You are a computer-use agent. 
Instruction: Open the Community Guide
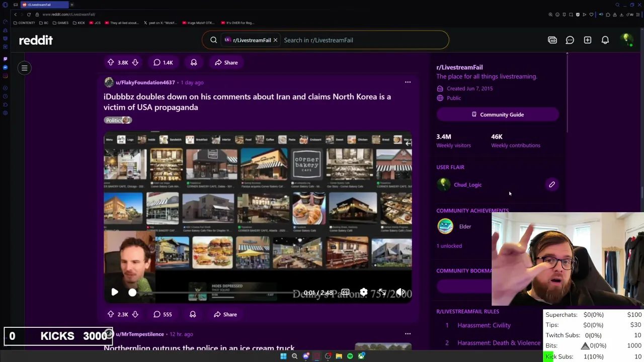pyautogui.click(x=498, y=115)
